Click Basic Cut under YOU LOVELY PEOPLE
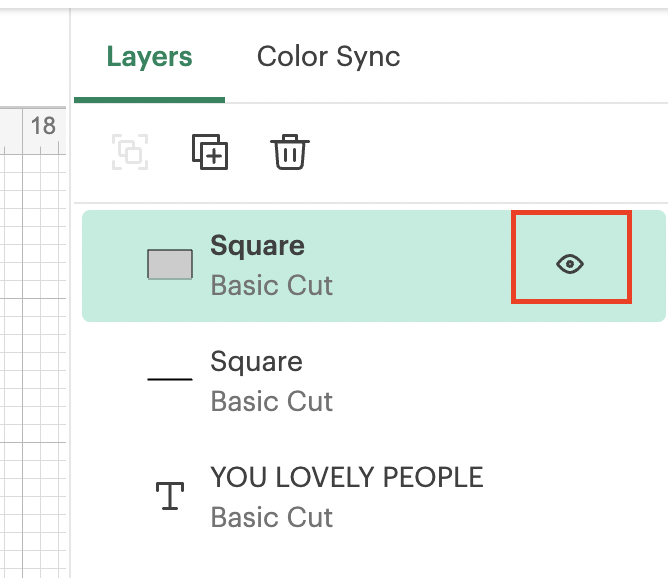Image resolution: width=668 pixels, height=578 pixels. click(271, 517)
